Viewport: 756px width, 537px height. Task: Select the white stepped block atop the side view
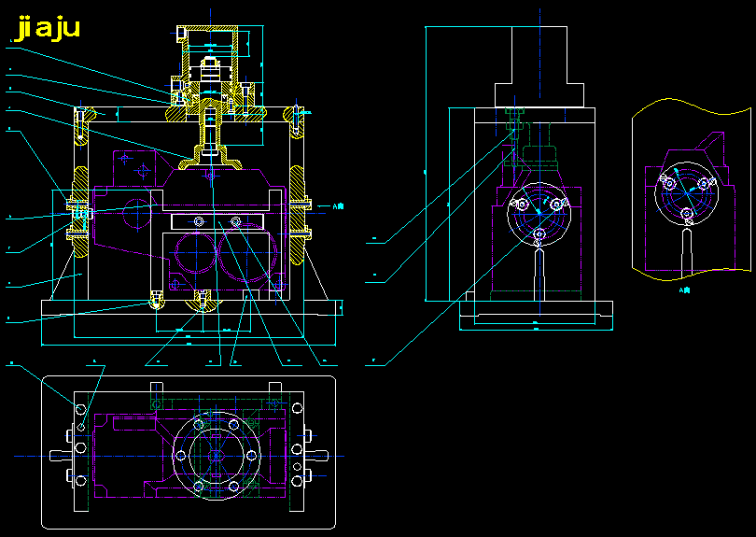coord(539,66)
